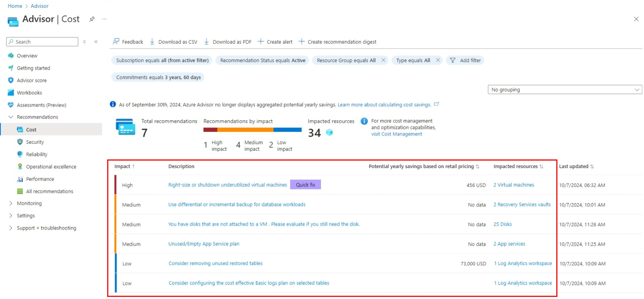Image resolution: width=644 pixels, height=299 pixels.
Task: Click Add filter button
Action: pyautogui.click(x=465, y=60)
